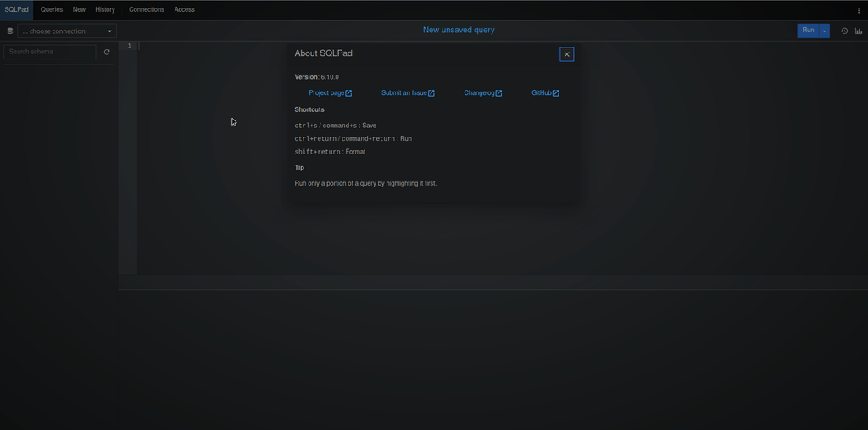Click the database icon beside connection selector
868x430 pixels.
click(x=10, y=31)
